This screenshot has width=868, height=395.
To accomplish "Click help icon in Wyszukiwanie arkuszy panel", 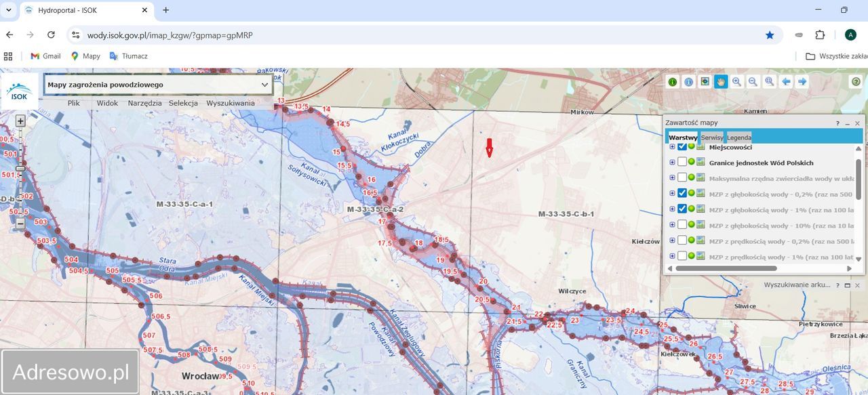I will [x=837, y=286].
